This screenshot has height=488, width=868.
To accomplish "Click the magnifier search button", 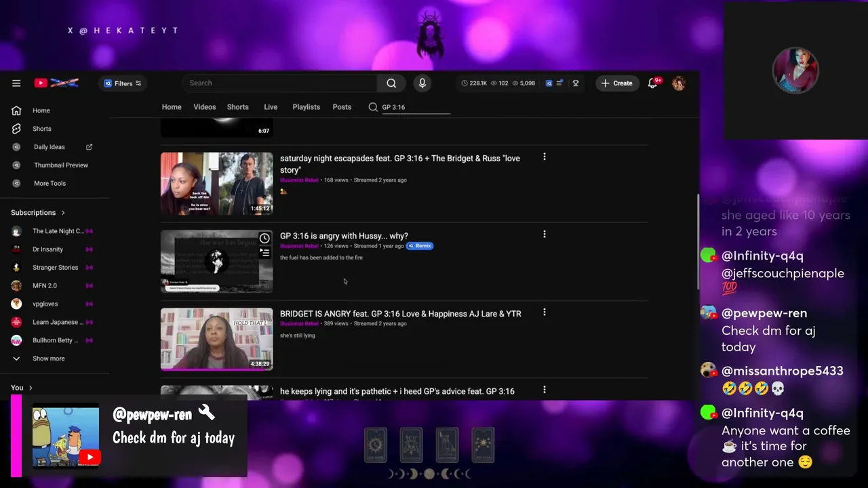I will [x=391, y=83].
